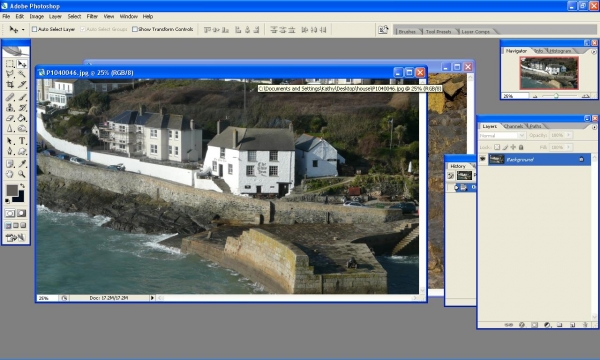Enable Show Transform Controls checkbox

click(x=135, y=29)
